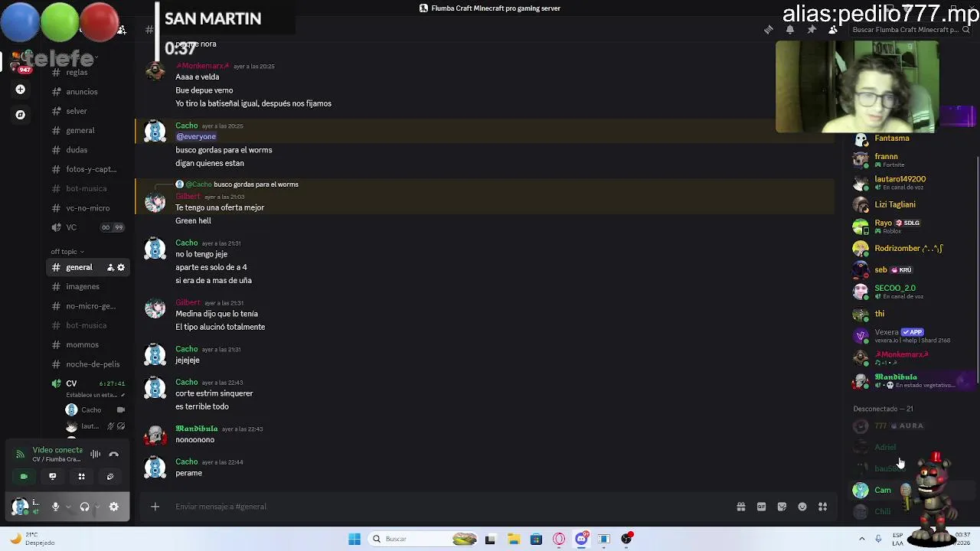This screenshot has width=980, height=551.
Task: Open the sticker picker
Action: coord(782,507)
